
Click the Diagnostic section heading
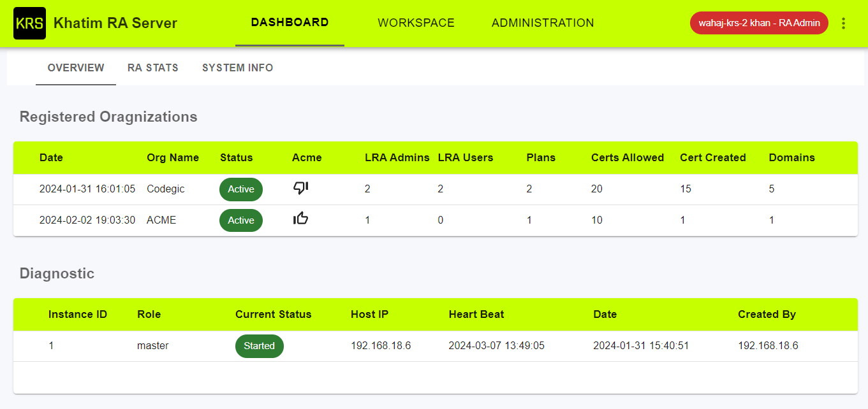coord(57,274)
